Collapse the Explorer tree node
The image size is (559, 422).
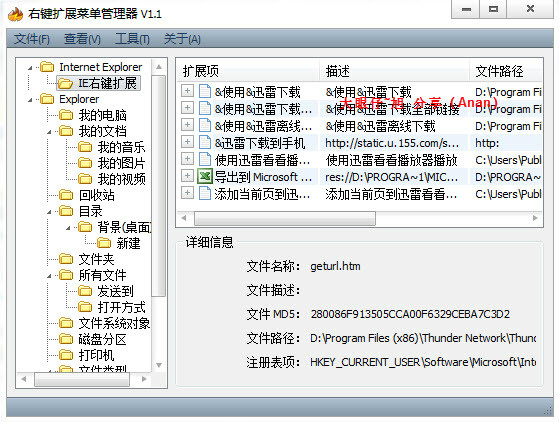click(x=30, y=100)
